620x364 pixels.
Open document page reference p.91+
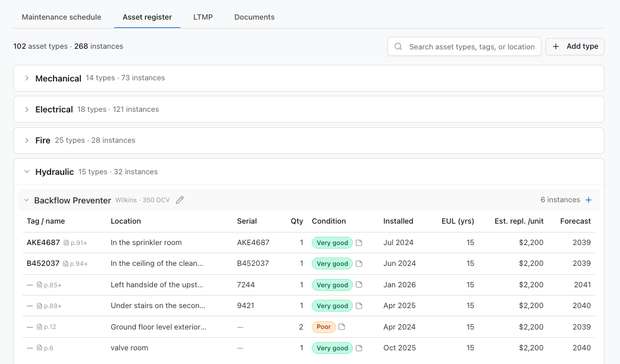[x=76, y=243]
